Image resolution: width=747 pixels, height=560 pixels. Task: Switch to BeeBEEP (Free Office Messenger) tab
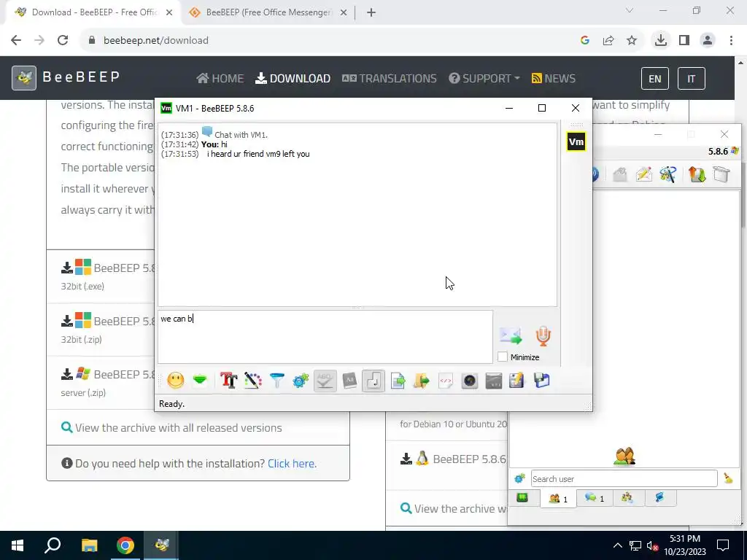point(268,12)
